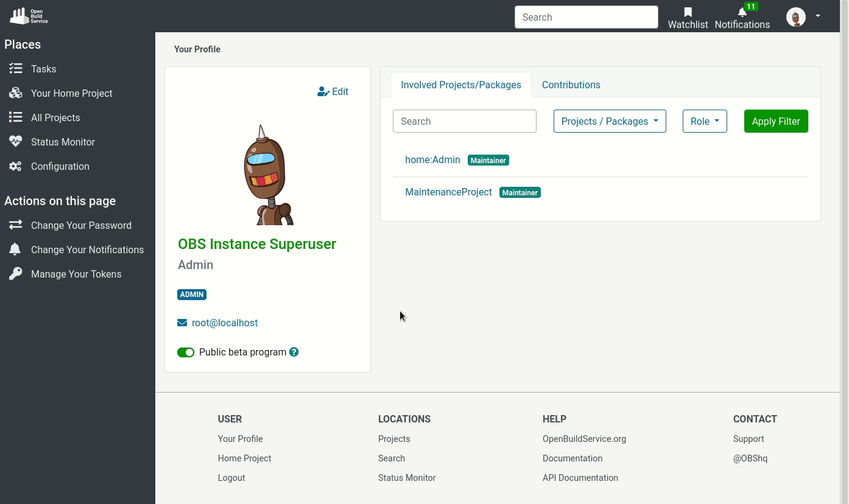The width and height of the screenshot is (849, 504).
Task: Expand the Role filter dropdown
Action: click(705, 121)
